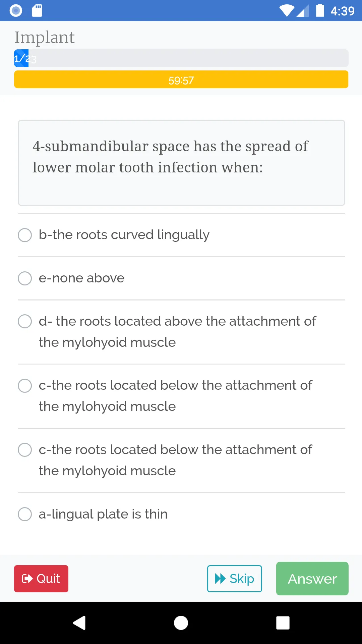Tap the Android back navigation icon

coord(79,623)
